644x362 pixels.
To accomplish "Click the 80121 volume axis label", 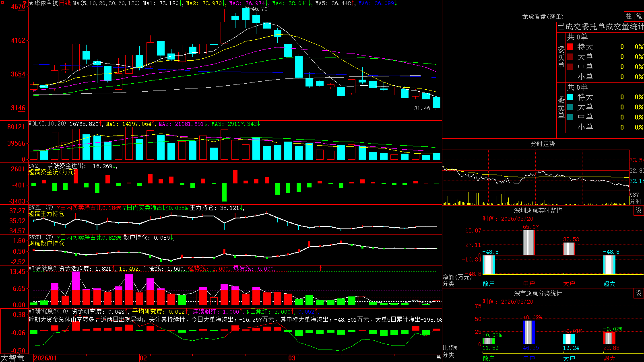I will (x=16, y=127).
